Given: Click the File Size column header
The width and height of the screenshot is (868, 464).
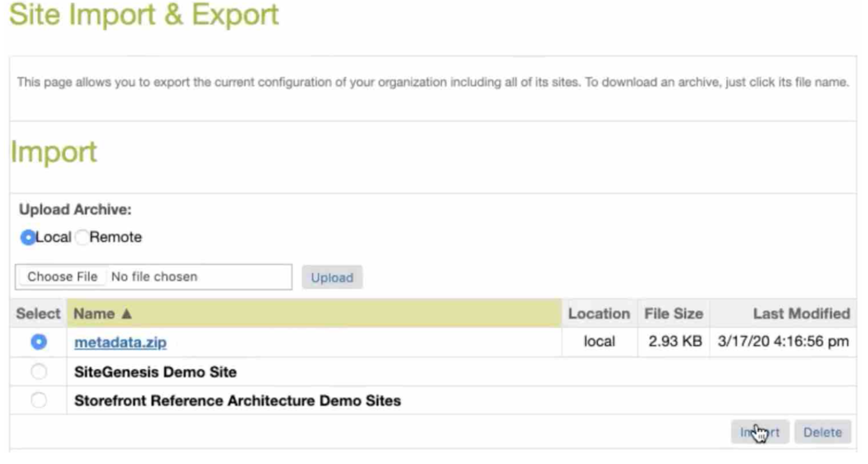Looking at the screenshot, I should tap(673, 314).
